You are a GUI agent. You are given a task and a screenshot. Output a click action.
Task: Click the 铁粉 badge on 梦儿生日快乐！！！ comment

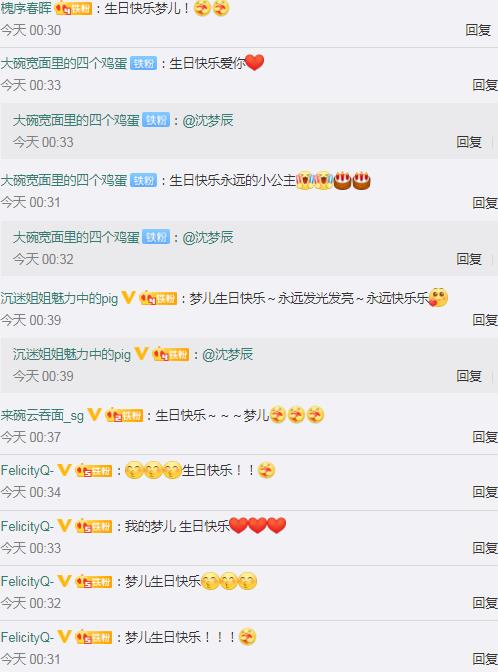click(94, 637)
